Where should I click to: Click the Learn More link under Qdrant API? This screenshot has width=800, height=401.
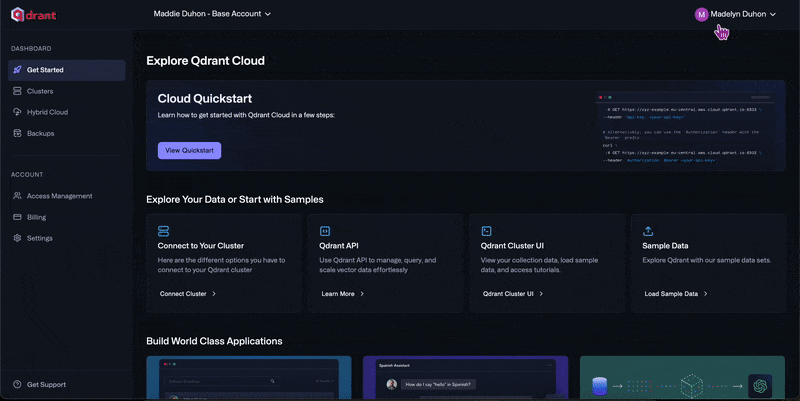[343, 294]
